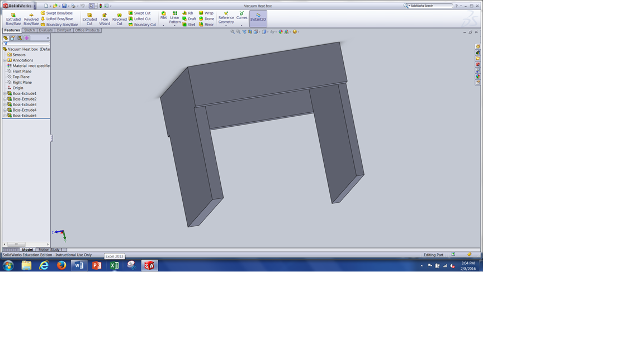Choose Swept Boss/Base feature
The image size is (644, 362).
click(56, 13)
